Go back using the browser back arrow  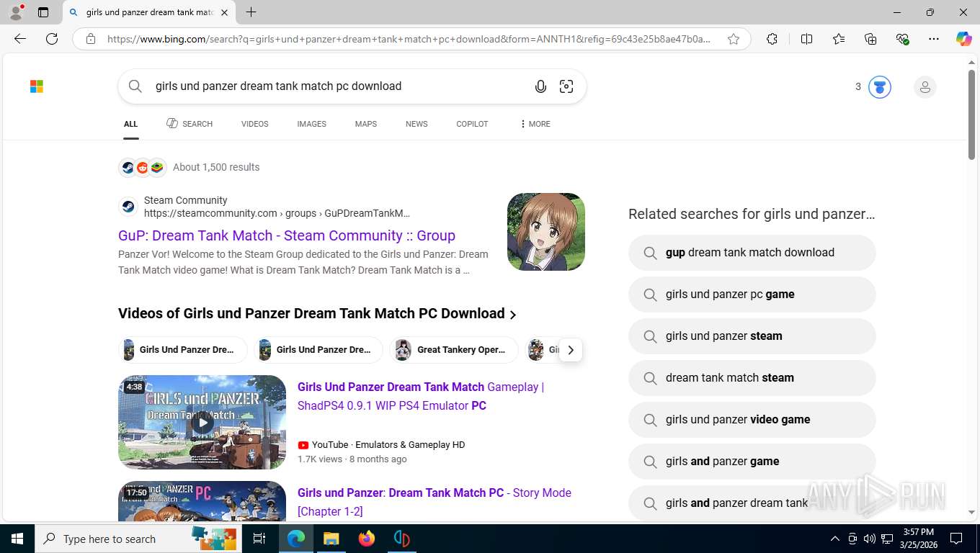(20, 39)
